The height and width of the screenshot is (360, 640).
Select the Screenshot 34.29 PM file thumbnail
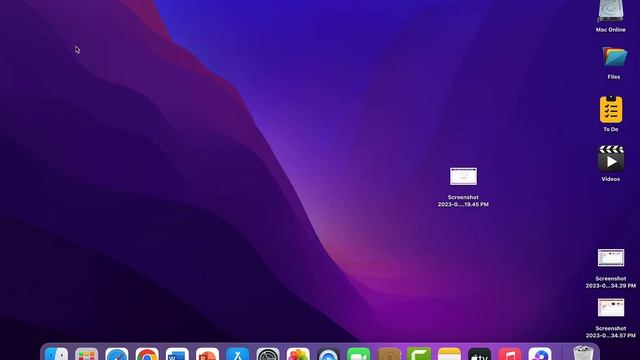[611, 258]
